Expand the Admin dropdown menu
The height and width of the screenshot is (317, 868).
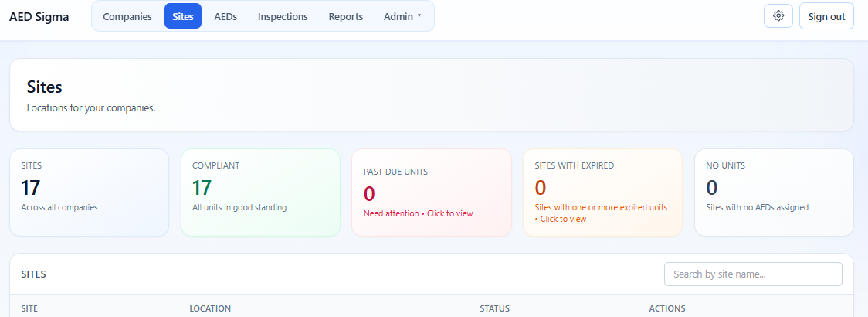pyautogui.click(x=402, y=16)
